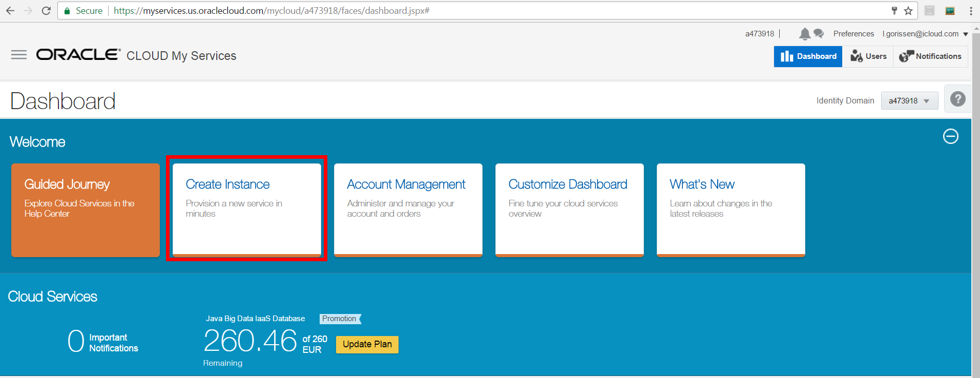Open the Chrome three-dot menu
This screenshot has width=980, height=378.
tap(971, 11)
